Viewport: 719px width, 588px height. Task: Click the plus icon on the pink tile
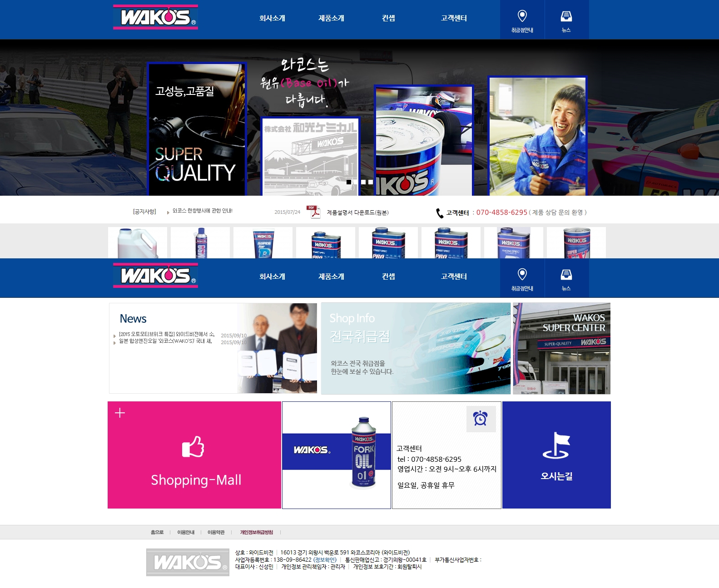click(120, 413)
